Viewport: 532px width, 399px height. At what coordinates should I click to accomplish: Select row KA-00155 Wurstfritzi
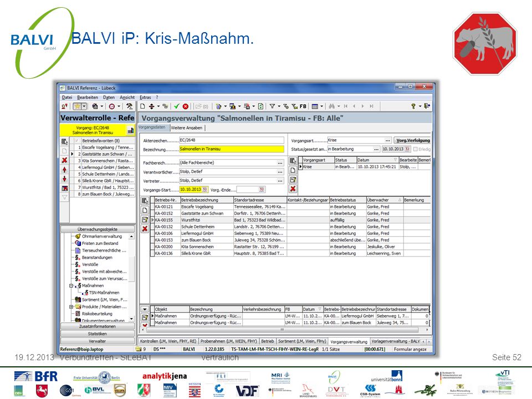(x=291, y=220)
